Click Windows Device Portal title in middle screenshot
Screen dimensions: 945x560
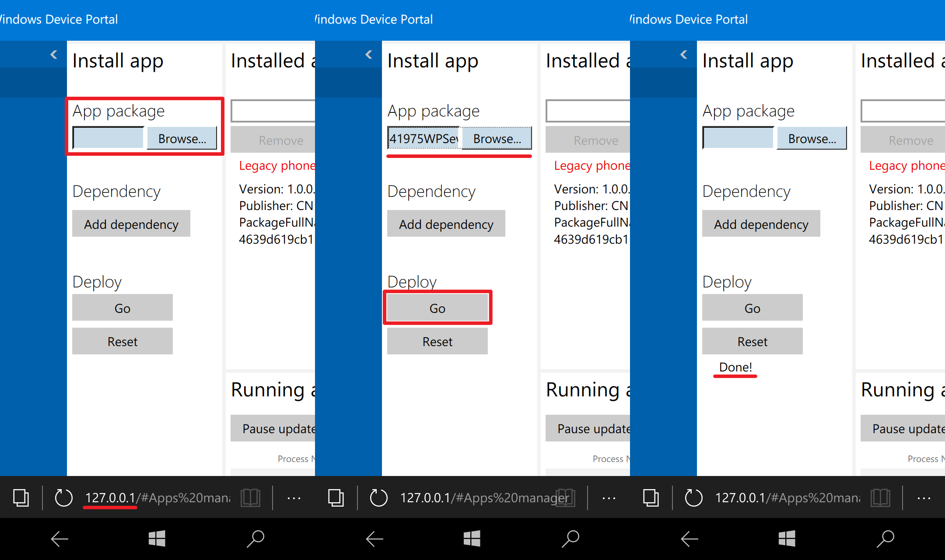point(374,19)
